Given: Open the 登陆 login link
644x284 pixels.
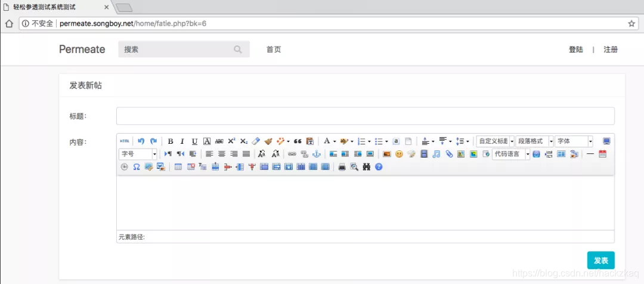Looking at the screenshot, I should (576, 50).
